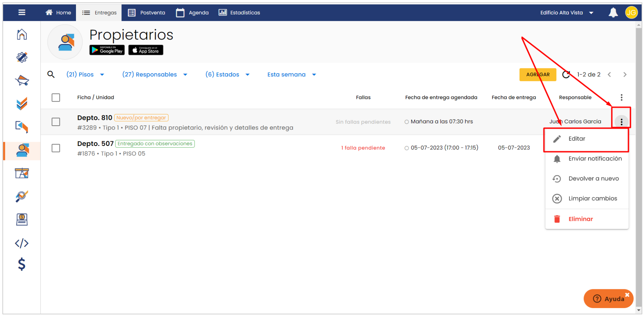Image resolution: width=644 pixels, height=316 pixels.
Task: Click the search magnifier icon
Action: 51,75
